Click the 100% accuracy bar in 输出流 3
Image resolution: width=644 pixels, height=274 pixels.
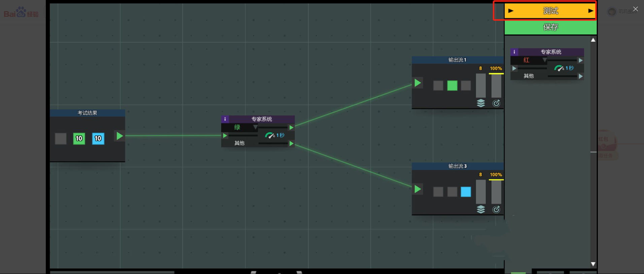click(496, 192)
